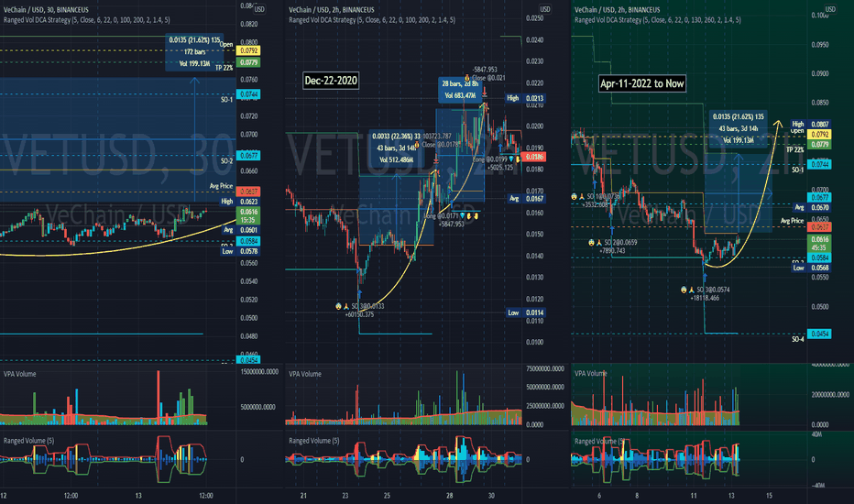Viewport: 854px width, 504px height.
Task: Click the Avg 0.0601 price label on the left chart
Action: pyautogui.click(x=248, y=230)
